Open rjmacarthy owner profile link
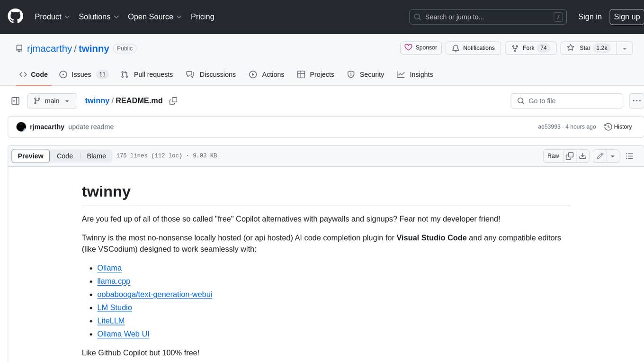Image resolution: width=644 pixels, height=362 pixels. click(x=51, y=48)
